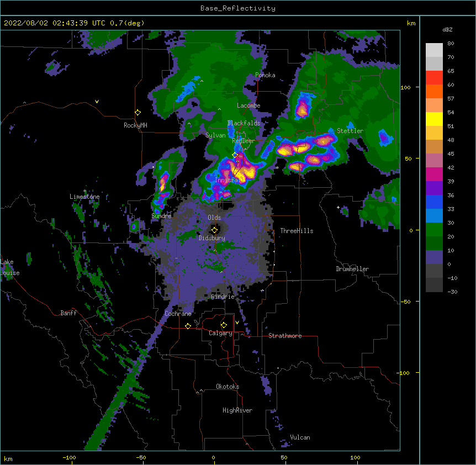Click the HighRiver label

pyautogui.click(x=237, y=410)
